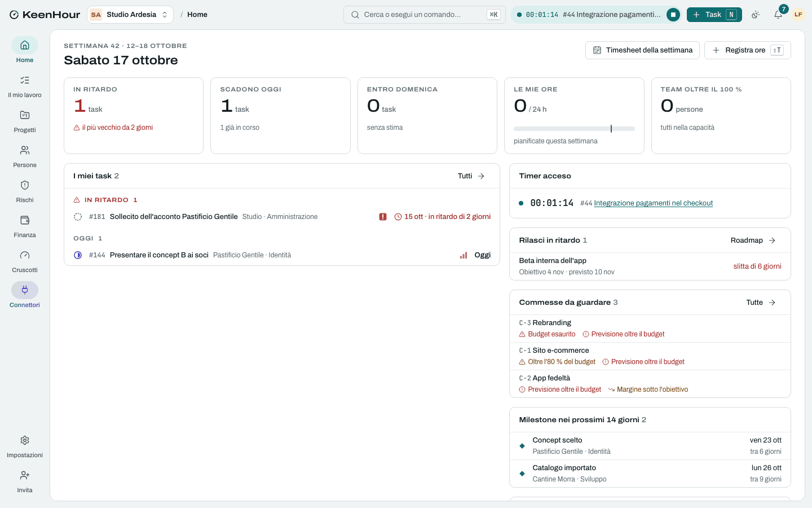Click Margine sotto l'obiettivo flag

click(648, 389)
